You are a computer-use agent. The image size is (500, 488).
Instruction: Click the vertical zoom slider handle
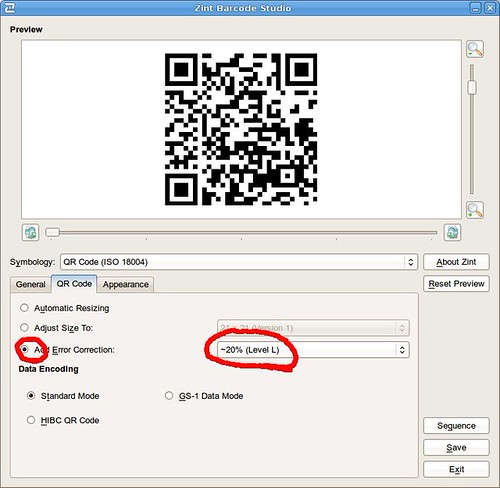(x=472, y=87)
